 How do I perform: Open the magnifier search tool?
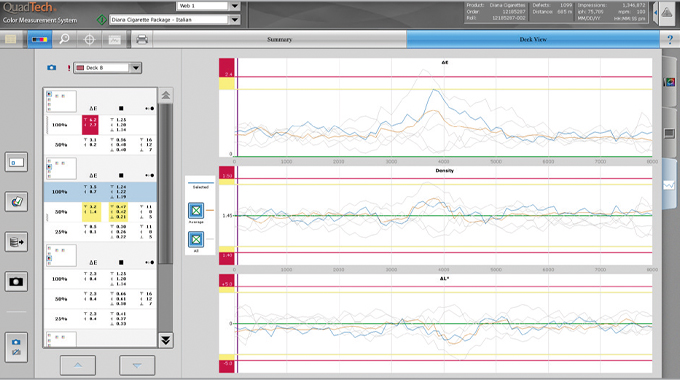point(64,39)
